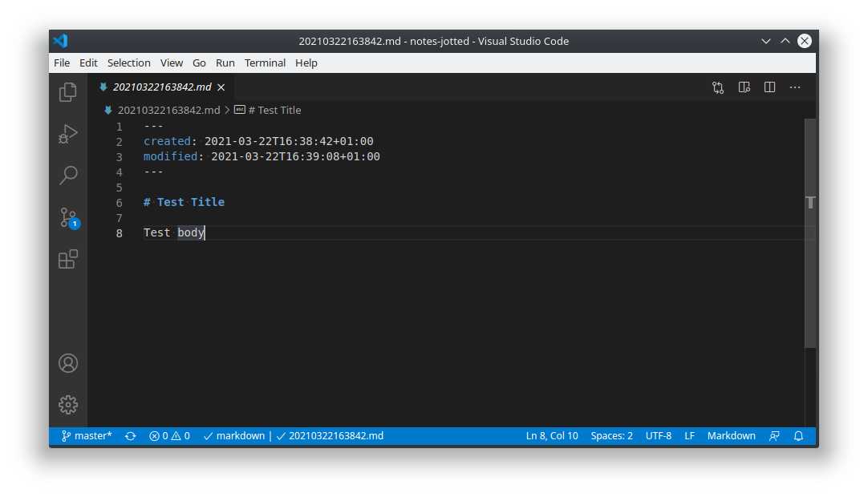Open the Extensions view
The height and width of the screenshot is (497, 868).
click(x=67, y=258)
